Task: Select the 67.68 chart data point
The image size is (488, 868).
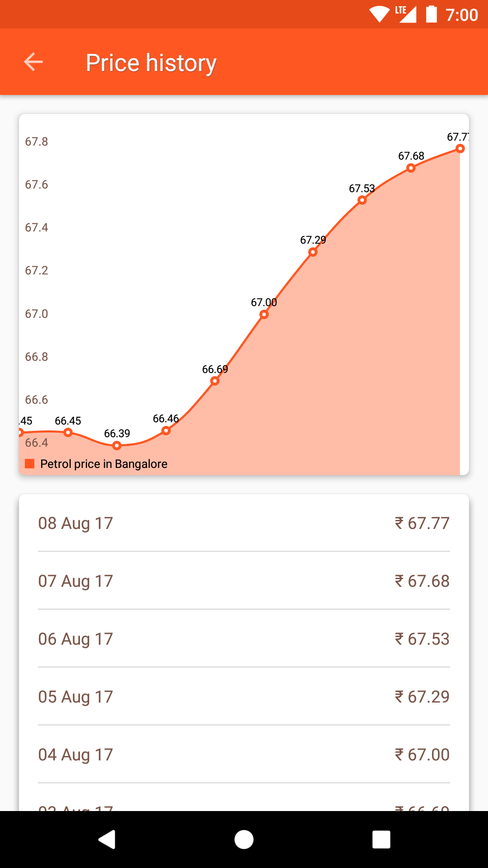Action: pos(411,168)
